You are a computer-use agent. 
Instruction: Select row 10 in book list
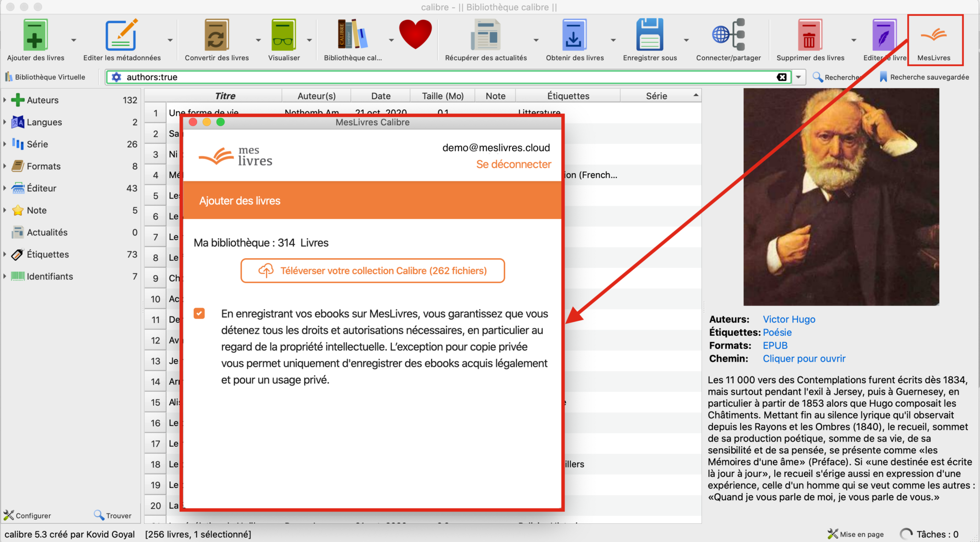tap(155, 299)
